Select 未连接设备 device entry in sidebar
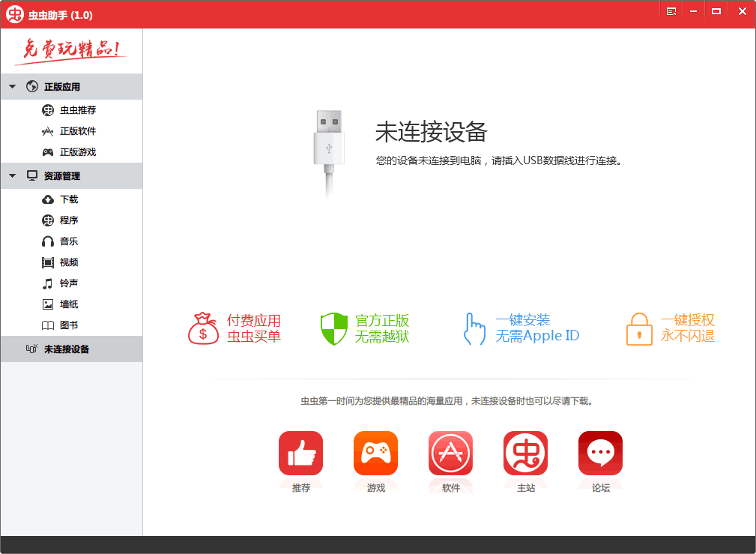756x554 pixels. pos(71,349)
